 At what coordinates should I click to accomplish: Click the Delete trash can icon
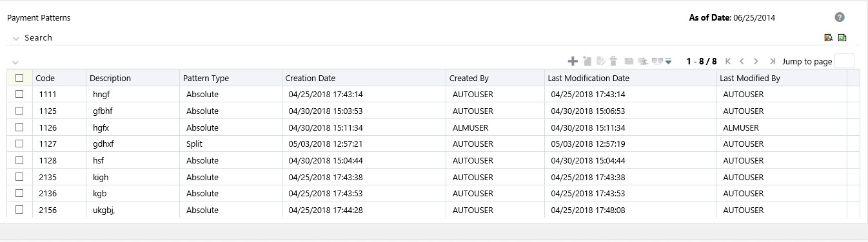(613, 61)
